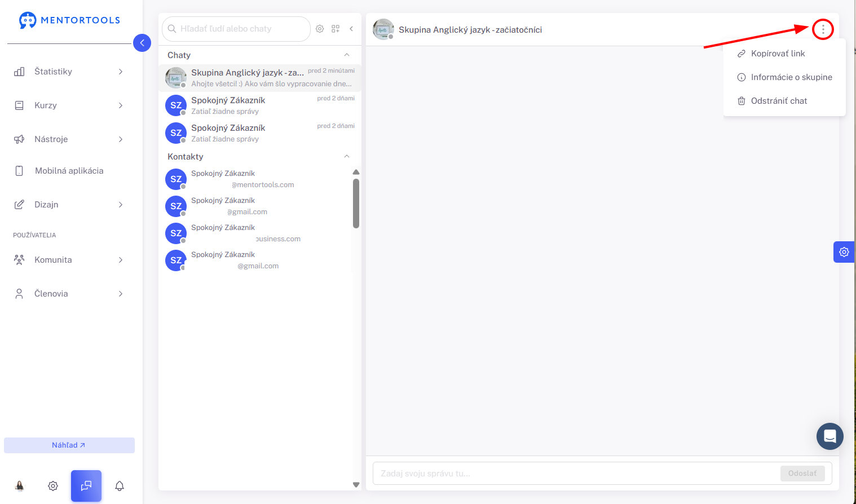856x504 pixels.
Task: Click the chat settings gear beside search
Action: click(320, 29)
